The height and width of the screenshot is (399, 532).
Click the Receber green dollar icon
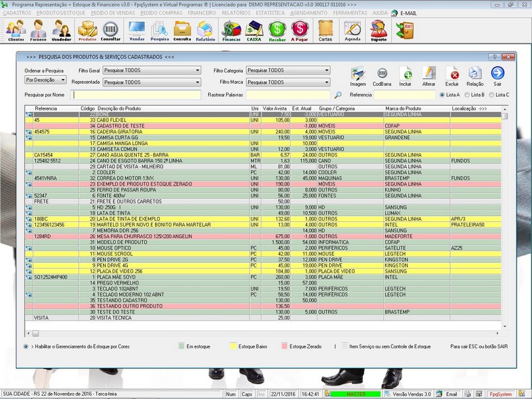(277, 30)
